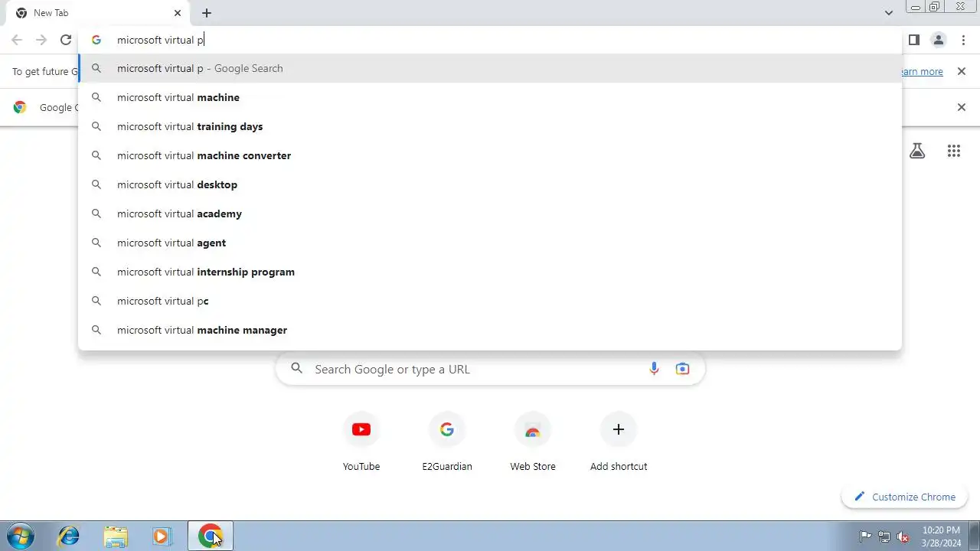Screen dimensions: 980x551
Task: Open Windows Explorer folder on taskbar
Action: [116, 536]
